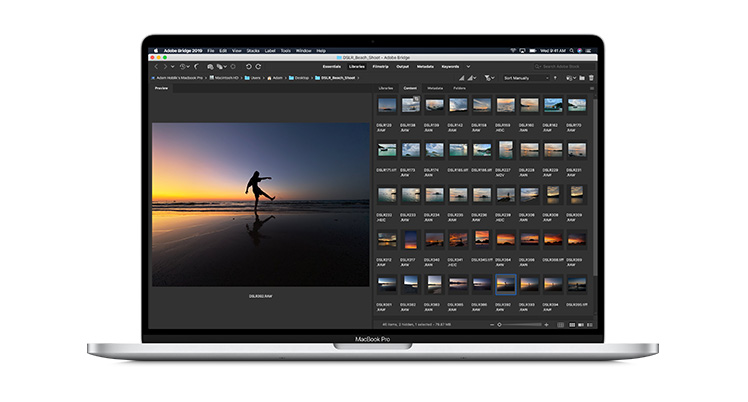Switch to the Keywords workspace
Image resolution: width=748 pixels, height=402 pixels.
point(450,67)
